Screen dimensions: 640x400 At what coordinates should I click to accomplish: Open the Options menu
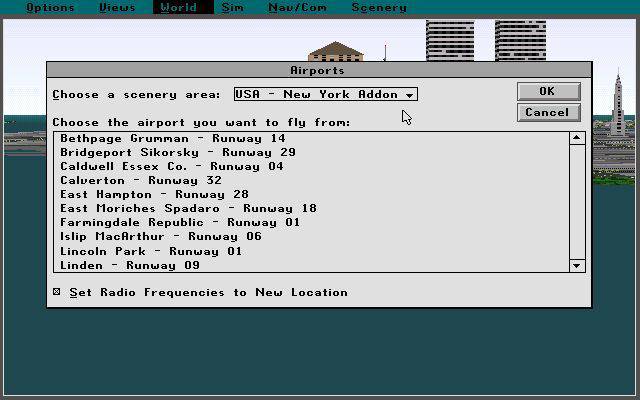pyautogui.click(x=50, y=7)
